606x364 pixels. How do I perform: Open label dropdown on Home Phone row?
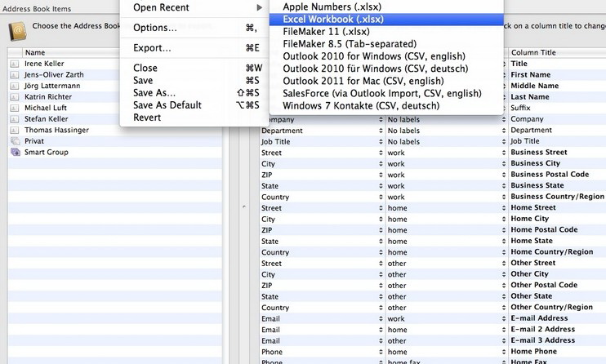click(504, 352)
